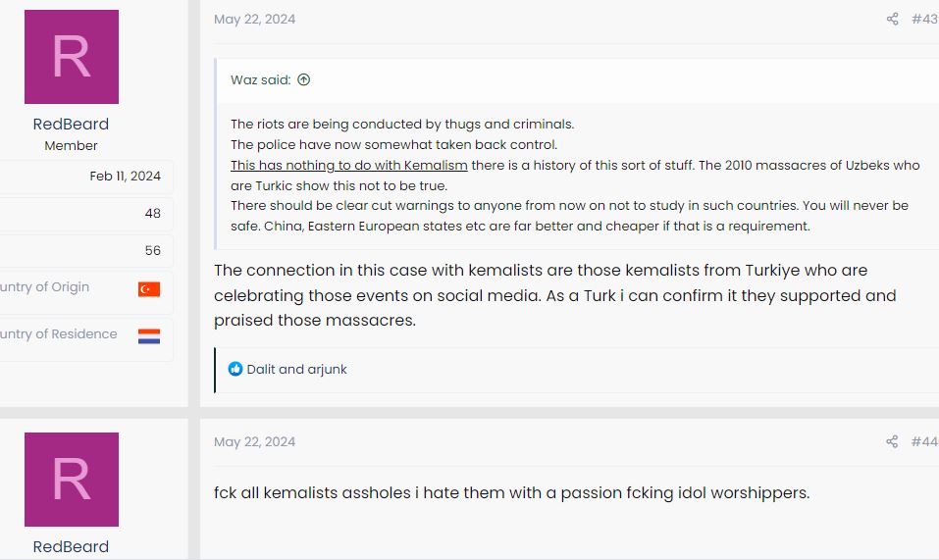
Task: Follow 'This has nothing to do with Kemalism' link
Action: point(348,165)
